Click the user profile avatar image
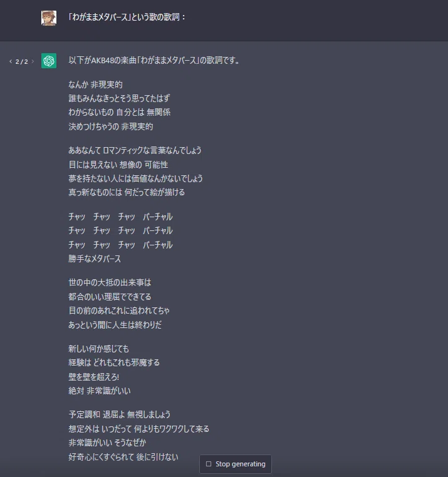Image resolution: width=448 pixels, height=477 pixels. [x=49, y=18]
